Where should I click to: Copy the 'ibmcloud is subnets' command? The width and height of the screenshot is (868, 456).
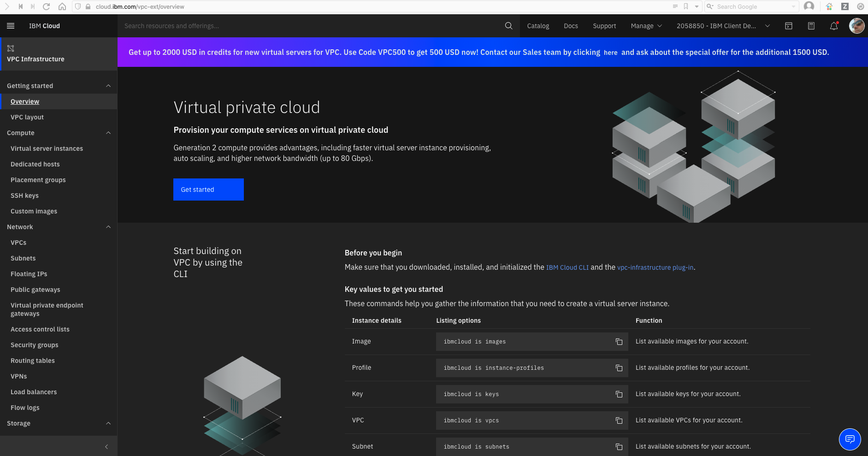tap(619, 447)
